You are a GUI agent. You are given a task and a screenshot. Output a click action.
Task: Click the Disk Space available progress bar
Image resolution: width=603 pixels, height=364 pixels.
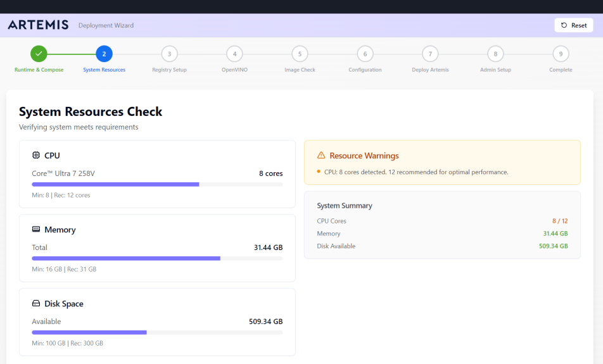tap(157, 332)
